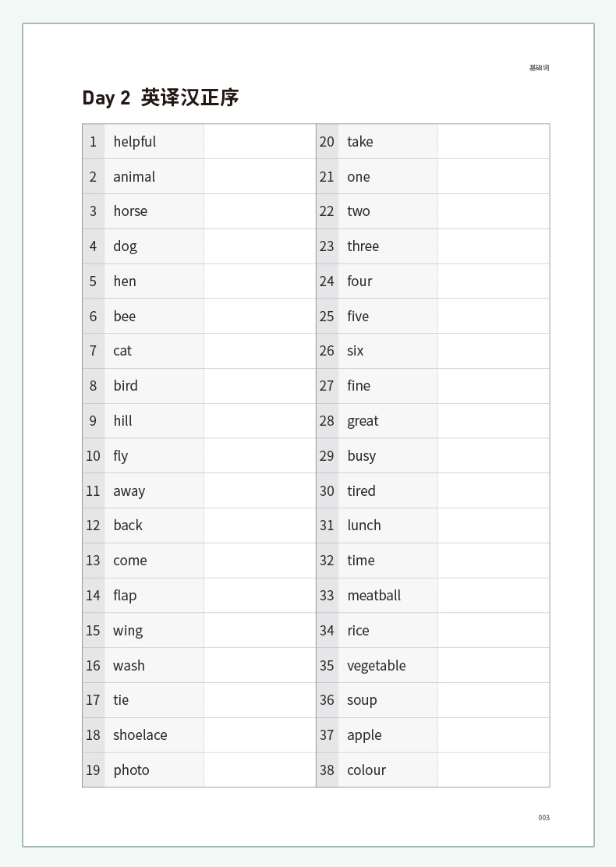Select row number 10 beside "fly"
This screenshot has width=616, height=867.
pyautogui.click(x=93, y=456)
